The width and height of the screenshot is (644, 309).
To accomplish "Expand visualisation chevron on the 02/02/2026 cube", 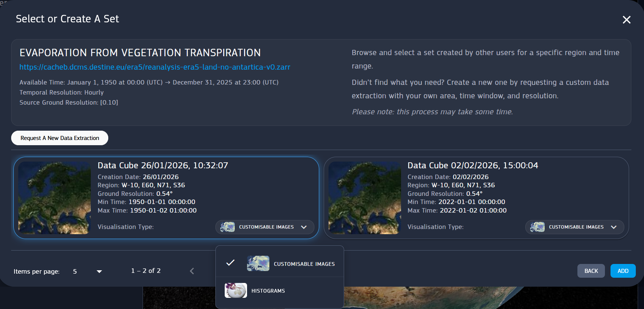I will (x=614, y=227).
